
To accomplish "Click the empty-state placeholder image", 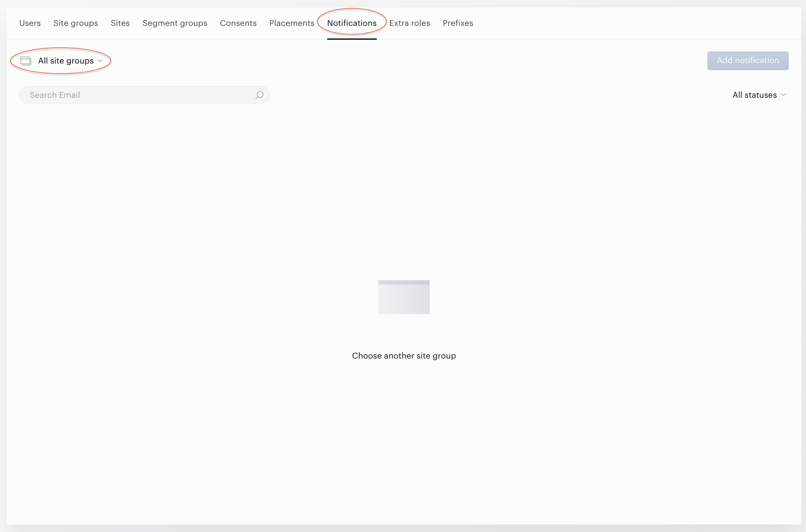I will pos(404,297).
